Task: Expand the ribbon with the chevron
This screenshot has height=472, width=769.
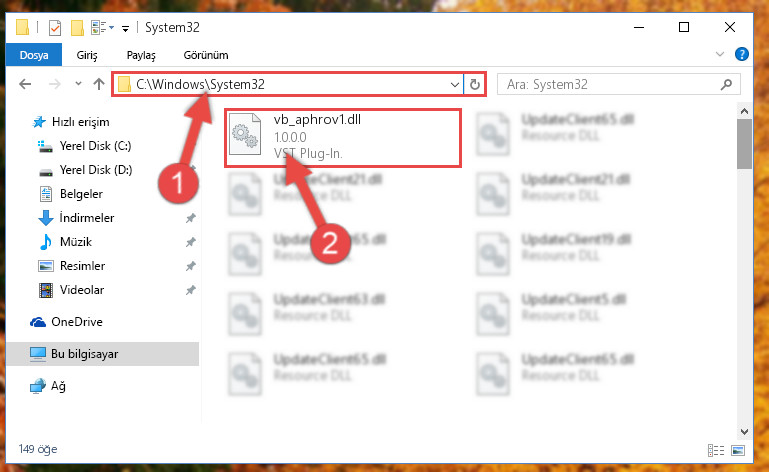Action: (x=719, y=54)
